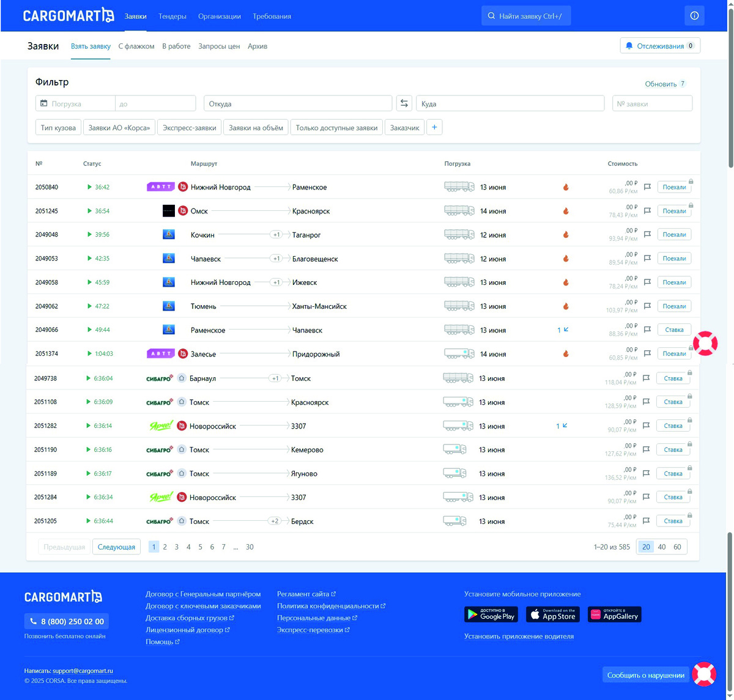Click the Ярче logo of order 2051284
The height and width of the screenshot is (700, 734).
click(x=161, y=497)
